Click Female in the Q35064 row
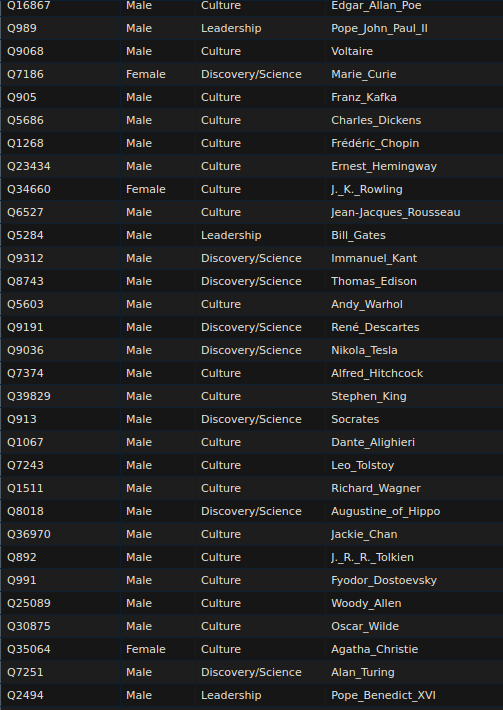Screen dimensions: 503x710 [x=158, y=649]
